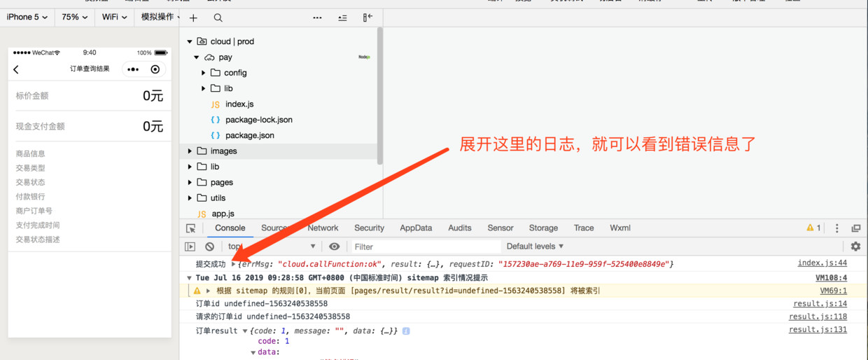Click the yellow warning triangle in sitemap row
868x360 pixels.
pyautogui.click(x=197, y=291)
